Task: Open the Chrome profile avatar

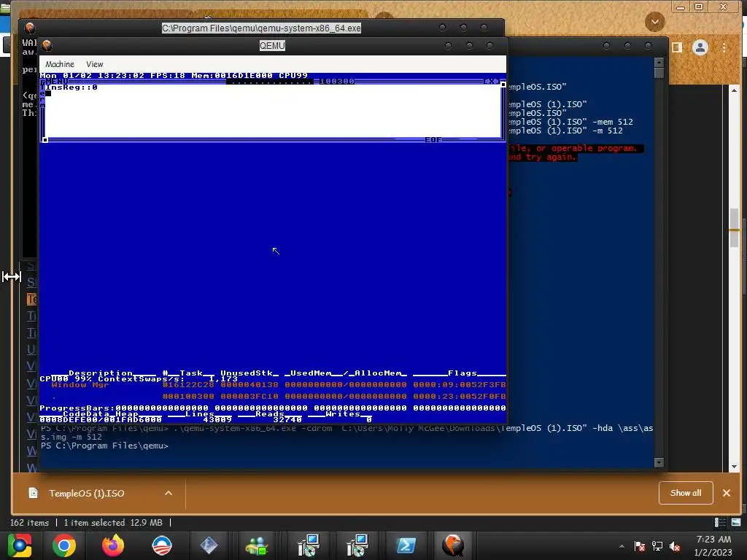Action: click(700, 47)
